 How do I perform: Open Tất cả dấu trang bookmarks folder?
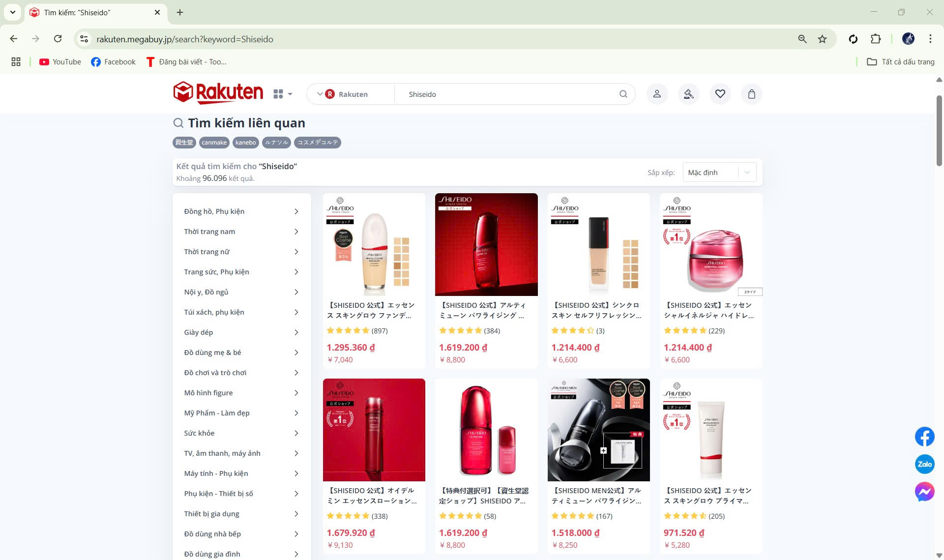point(900,62)
